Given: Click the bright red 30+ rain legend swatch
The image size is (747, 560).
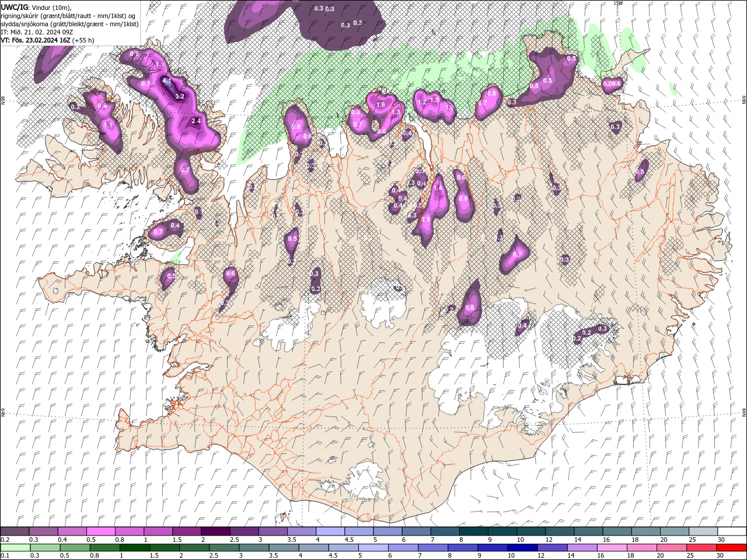Looking at the screenshot, I should [x=731, y=548].
